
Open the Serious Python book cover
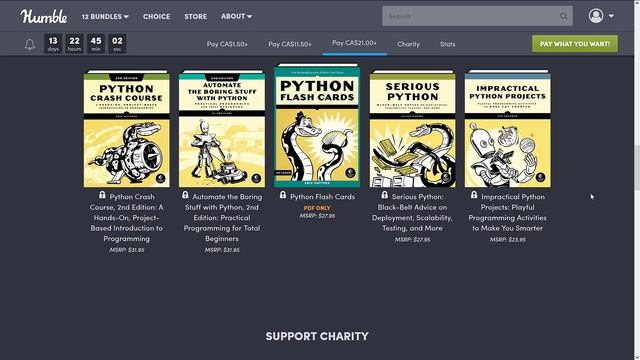point(412,129)
